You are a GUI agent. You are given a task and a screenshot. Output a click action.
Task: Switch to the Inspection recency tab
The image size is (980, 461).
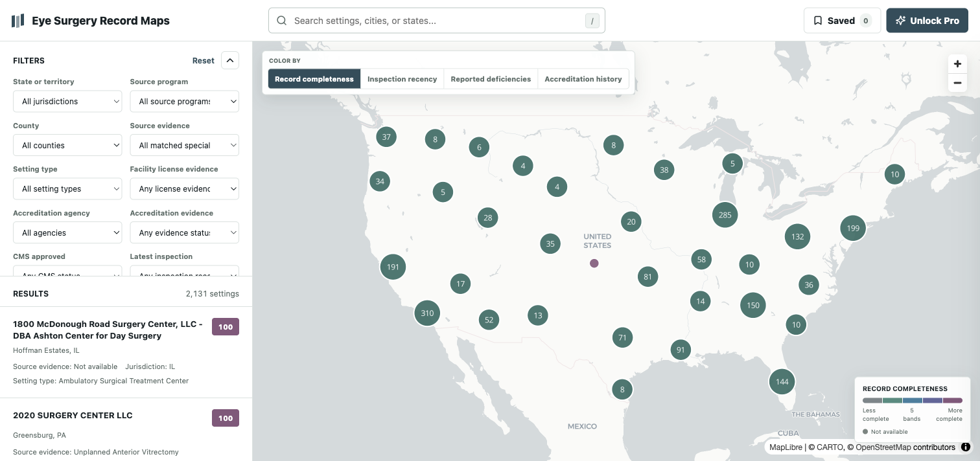(402, 79)
